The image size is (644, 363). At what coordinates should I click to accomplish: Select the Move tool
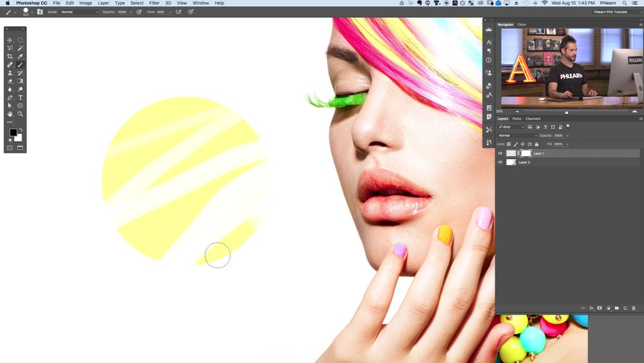(x=10, y=40)
